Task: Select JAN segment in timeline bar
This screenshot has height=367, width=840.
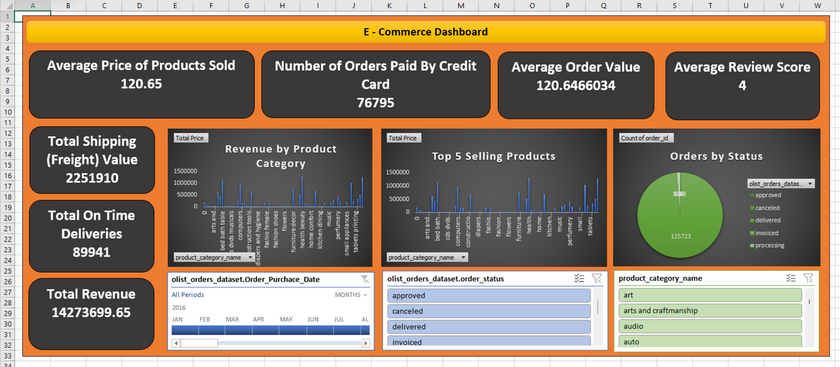Action: click(x=185, y=330)
